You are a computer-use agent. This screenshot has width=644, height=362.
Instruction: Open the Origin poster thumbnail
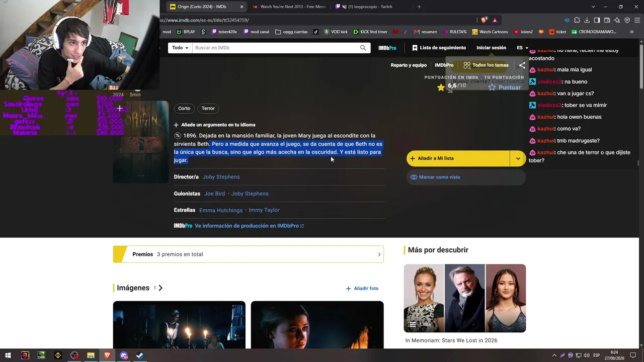141,142
